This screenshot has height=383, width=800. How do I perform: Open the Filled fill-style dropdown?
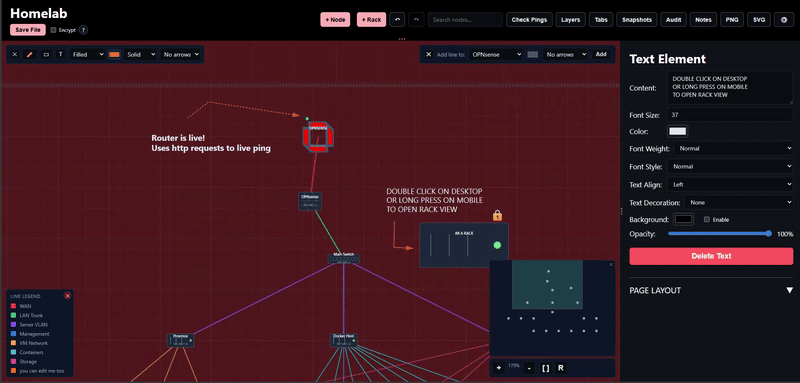[x=87, y=54]
